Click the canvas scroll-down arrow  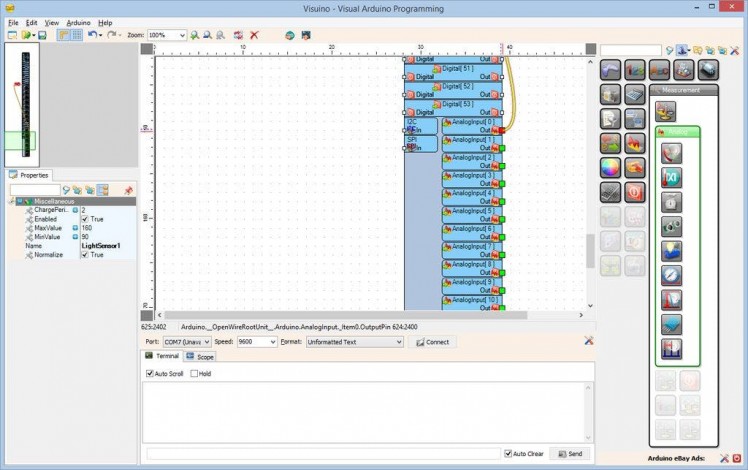(590, 306)
